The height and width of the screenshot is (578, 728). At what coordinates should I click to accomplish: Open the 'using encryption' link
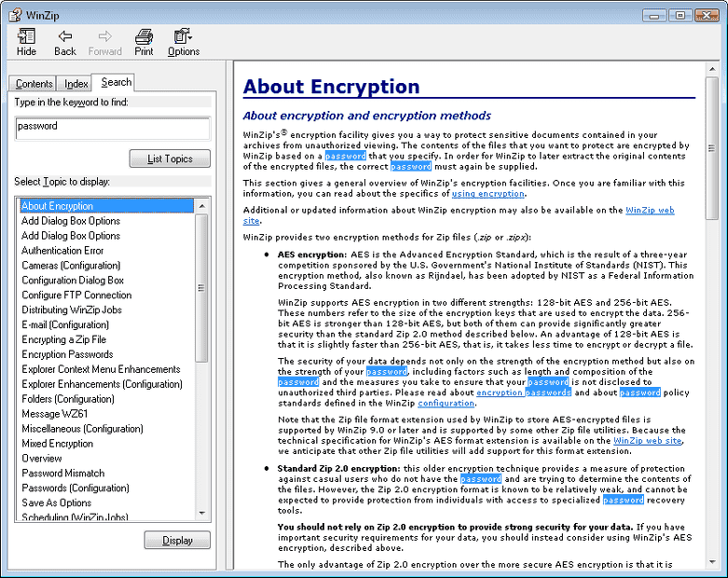488,194
